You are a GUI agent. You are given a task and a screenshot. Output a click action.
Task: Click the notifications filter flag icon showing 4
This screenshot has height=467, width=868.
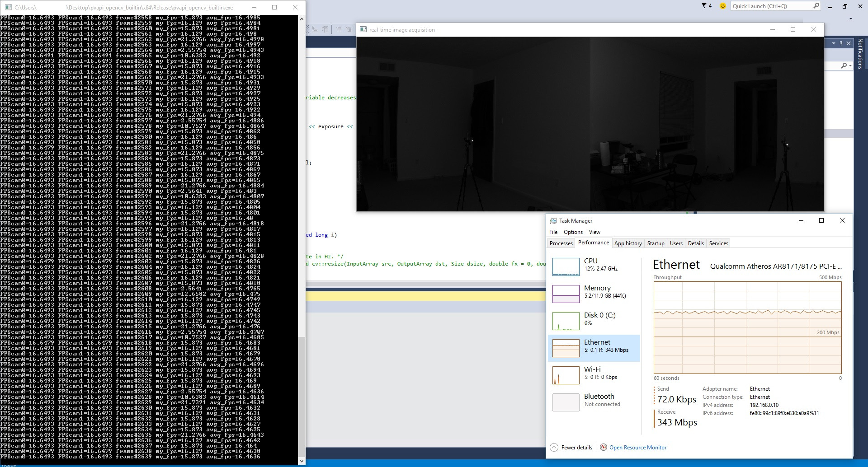click(703, 5)
